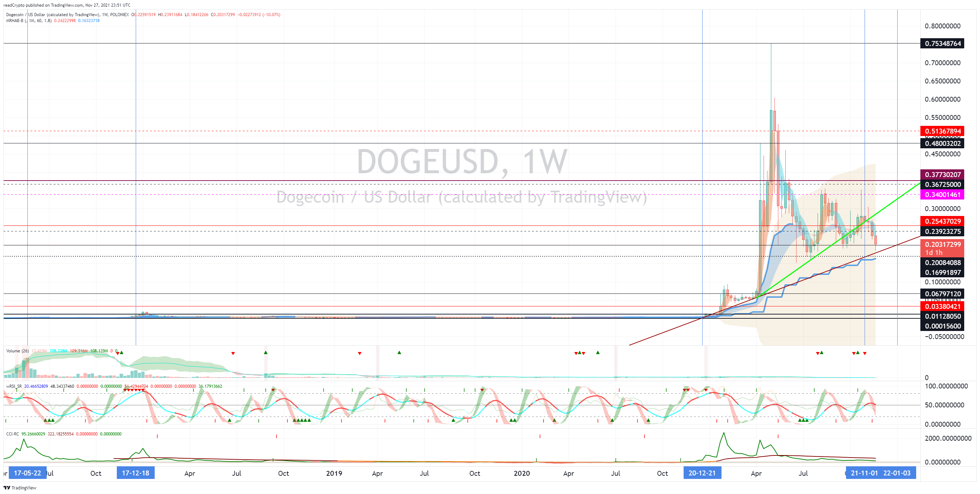The image size is (980, 494).
Task: Click the 2020 label on time axis
Action: [x=522, y=473]
